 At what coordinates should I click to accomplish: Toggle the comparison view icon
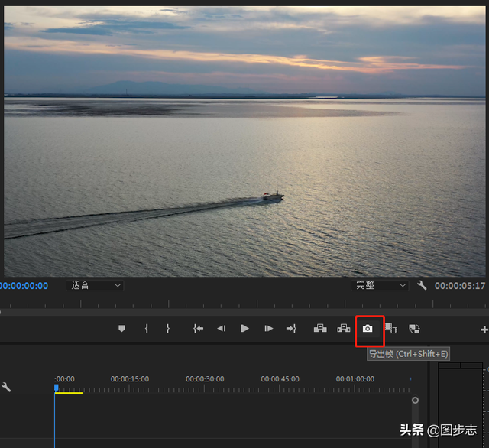click(x=391, y=329)
